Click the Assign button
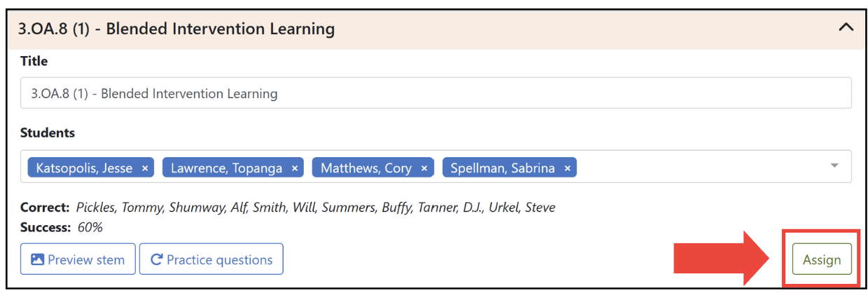 822,259
